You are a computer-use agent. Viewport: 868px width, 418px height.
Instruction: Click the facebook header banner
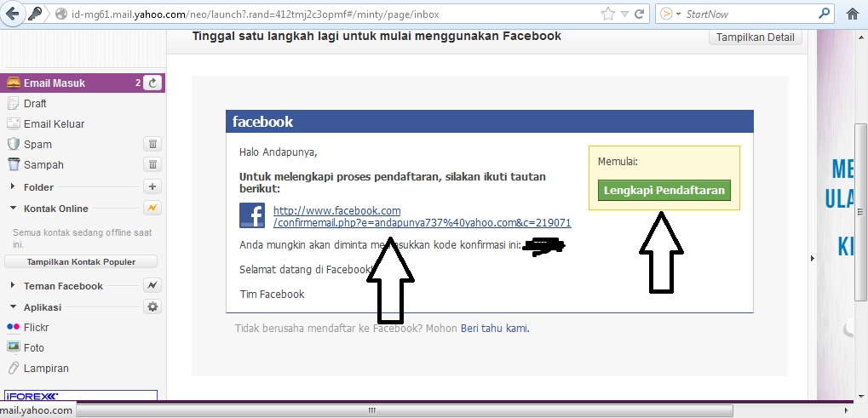point(489,122)
